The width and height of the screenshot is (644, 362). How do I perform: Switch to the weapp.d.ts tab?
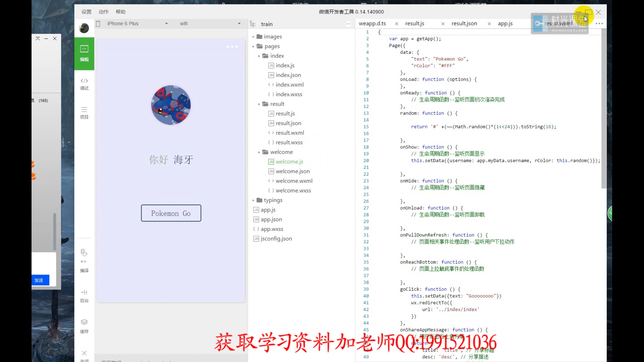(372, 23)
